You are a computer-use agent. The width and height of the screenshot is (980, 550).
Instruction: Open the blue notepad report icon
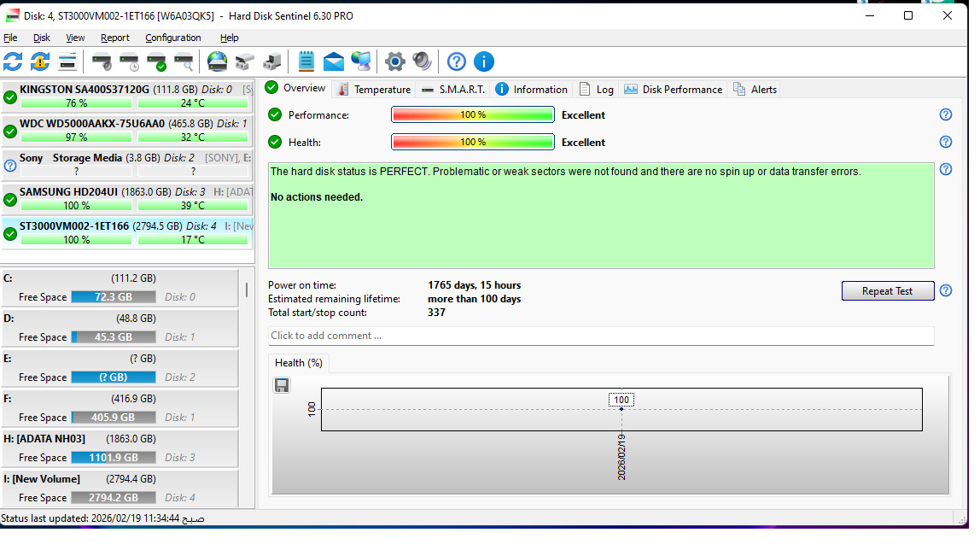tap(306, 61)
